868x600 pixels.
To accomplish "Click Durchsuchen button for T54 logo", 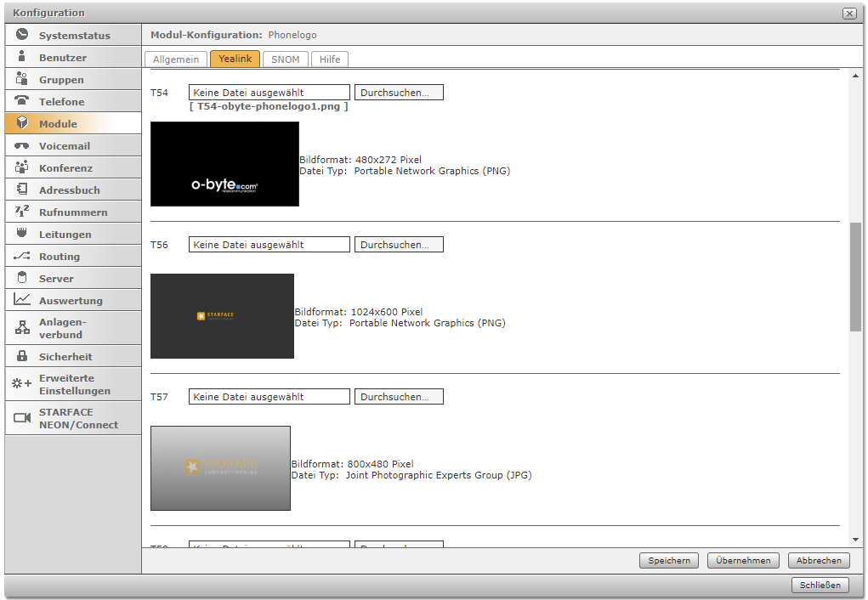I will (399, 93).
